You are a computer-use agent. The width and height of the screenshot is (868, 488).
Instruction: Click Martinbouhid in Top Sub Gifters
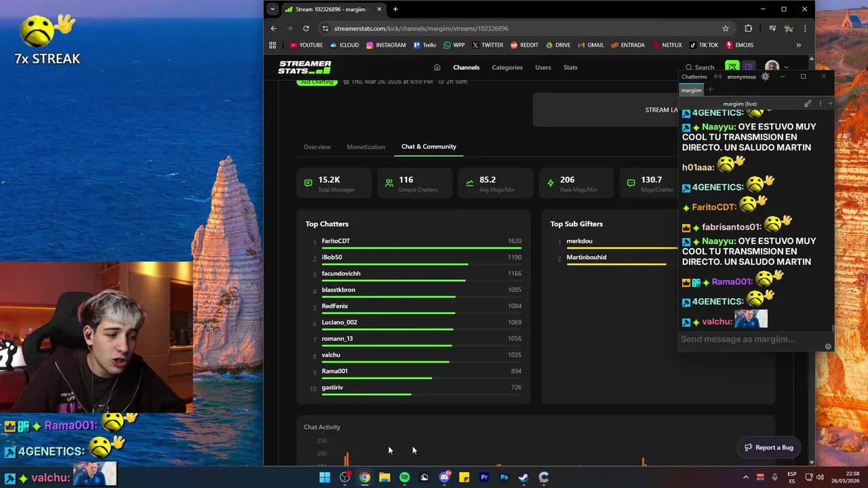[x=586, y=258]
